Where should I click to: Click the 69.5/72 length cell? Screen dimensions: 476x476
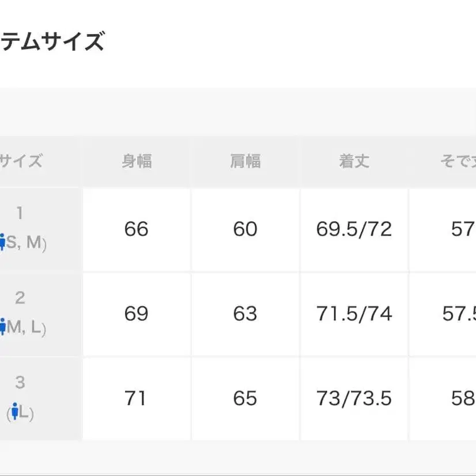pyautogui.click(x=354, y=229)
